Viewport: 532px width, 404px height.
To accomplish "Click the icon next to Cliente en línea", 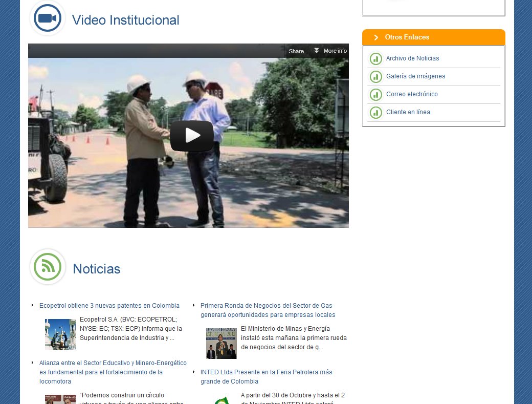I will [376, 113].
